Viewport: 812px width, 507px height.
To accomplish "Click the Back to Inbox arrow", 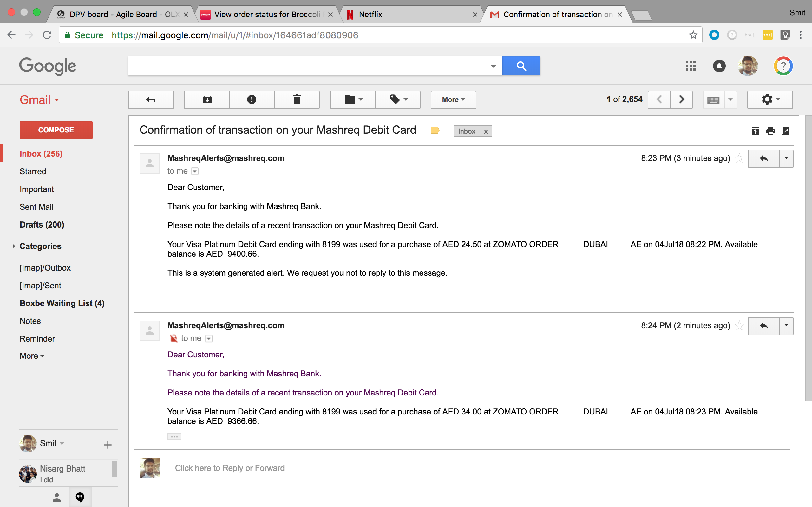I will tap(151, 99).
